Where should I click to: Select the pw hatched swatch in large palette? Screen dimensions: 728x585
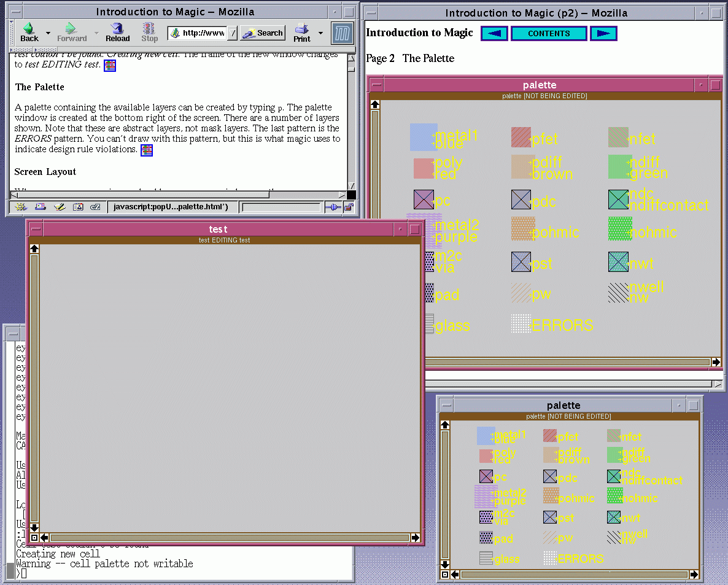coord(521,293)
